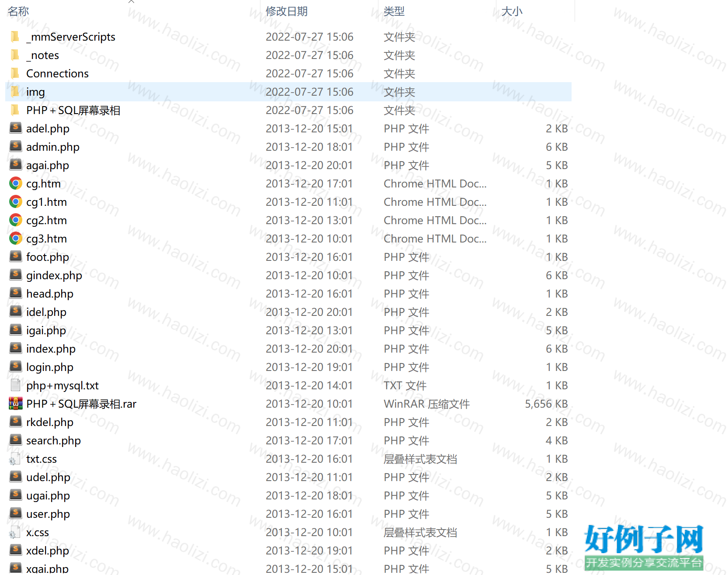728x575 pixels.
Task: Click the gindex.php file icon
Action: [16, 274]
